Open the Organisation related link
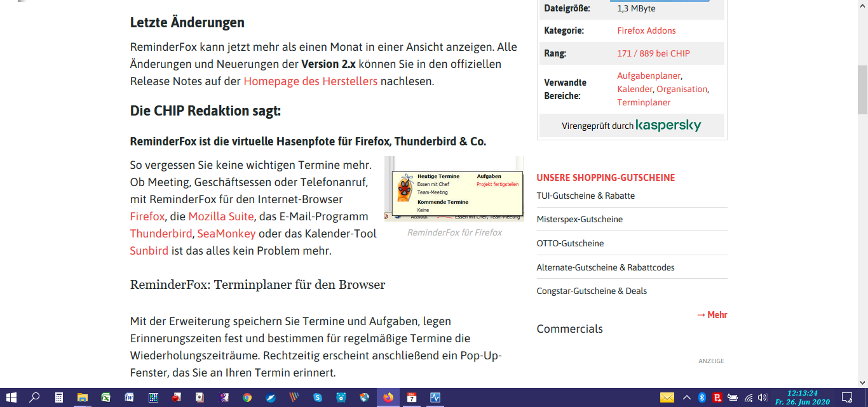The image size is (868, 407). pyautogui.click(x=682, y=89)
